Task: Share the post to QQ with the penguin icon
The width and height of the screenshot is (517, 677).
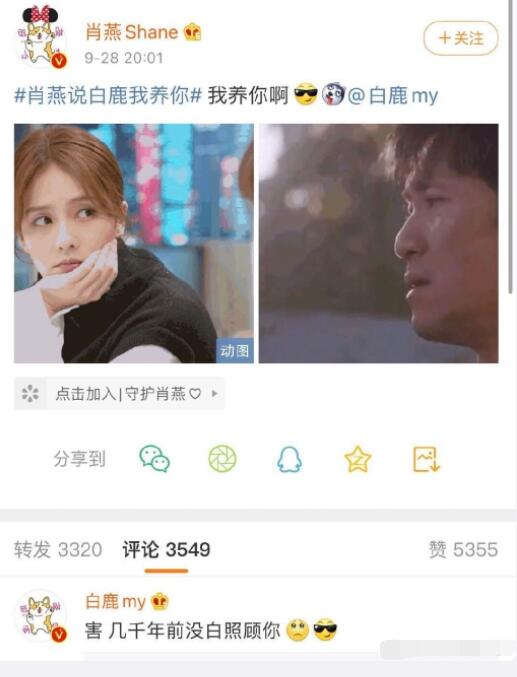Action: (289, 459)
